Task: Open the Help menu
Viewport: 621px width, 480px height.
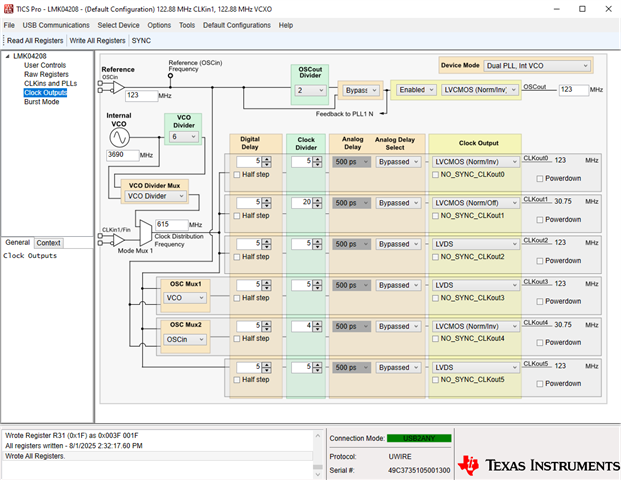Action: pos(286,25)
